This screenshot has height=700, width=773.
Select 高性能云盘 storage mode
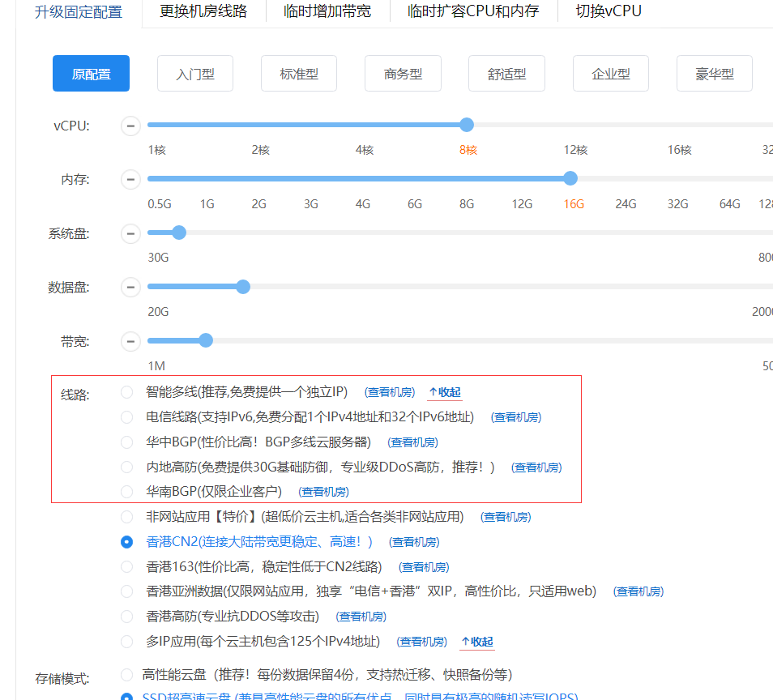[x=126, y=674]
